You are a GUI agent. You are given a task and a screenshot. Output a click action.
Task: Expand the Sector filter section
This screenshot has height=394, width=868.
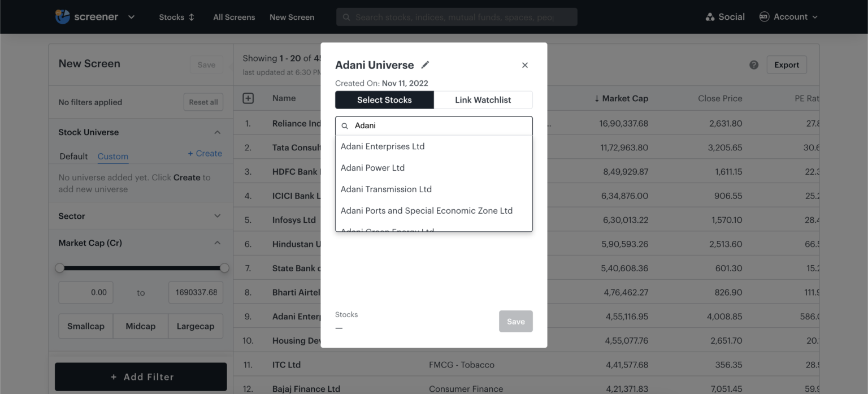coord(217,215)
